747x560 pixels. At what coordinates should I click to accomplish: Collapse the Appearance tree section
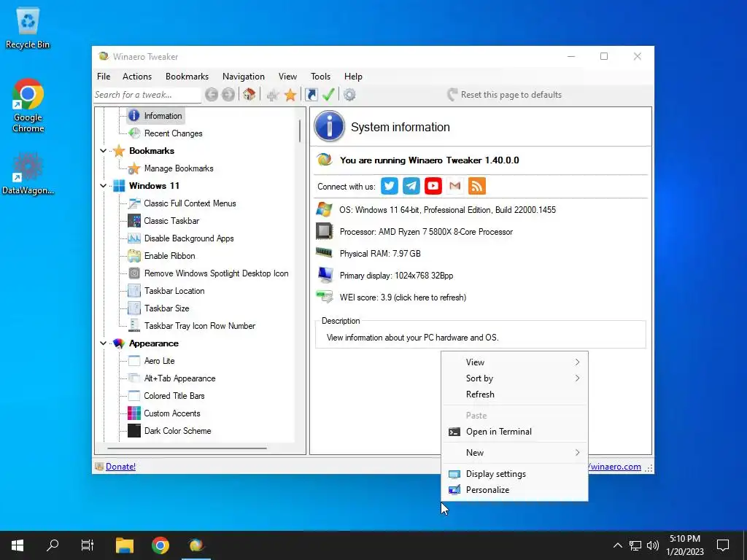pyautogui.click(x=103, y=343)
